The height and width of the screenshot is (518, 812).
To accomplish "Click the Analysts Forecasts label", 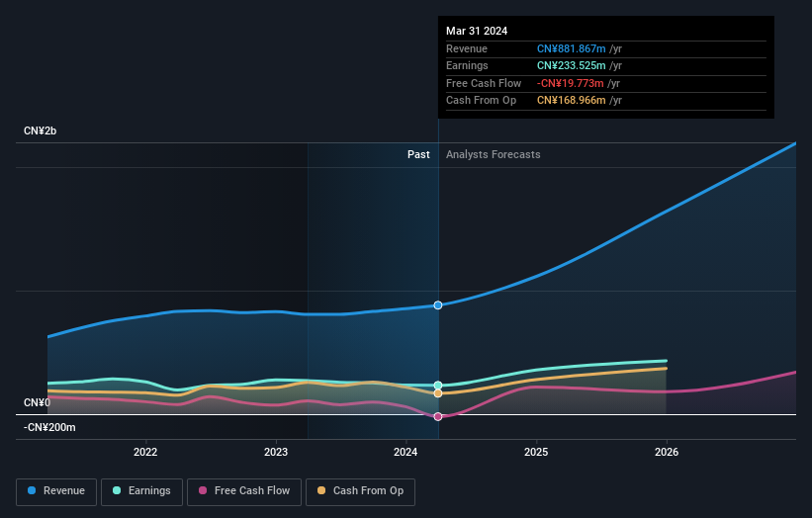I will (493, 154).
